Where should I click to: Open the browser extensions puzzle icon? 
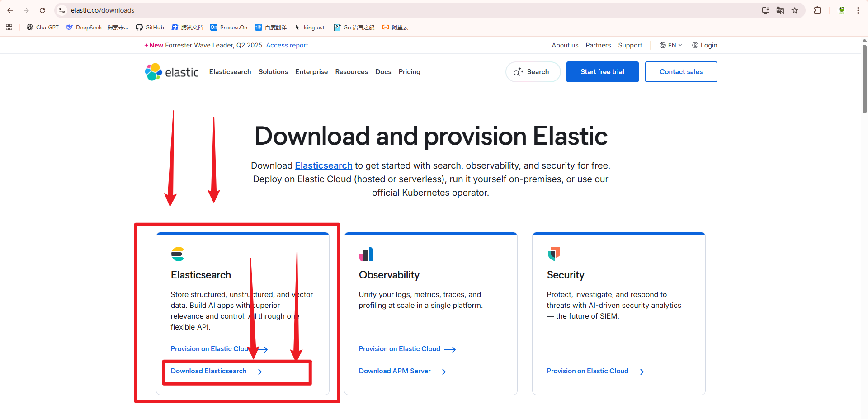(817, 10)
